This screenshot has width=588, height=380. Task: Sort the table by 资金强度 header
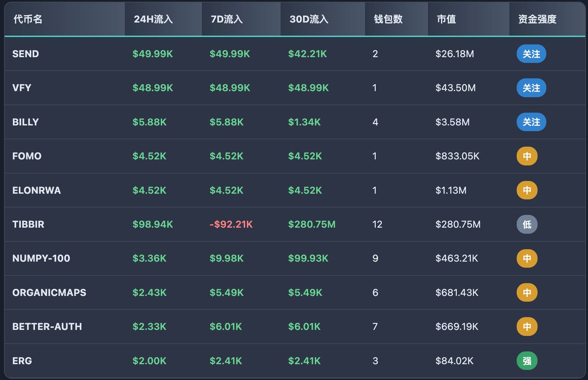click(x=537, y=20)
